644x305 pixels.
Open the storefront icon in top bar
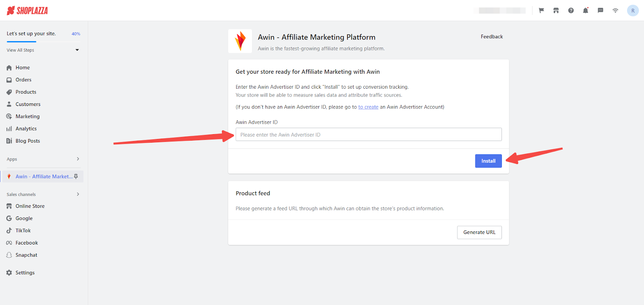tap(556, 10)
